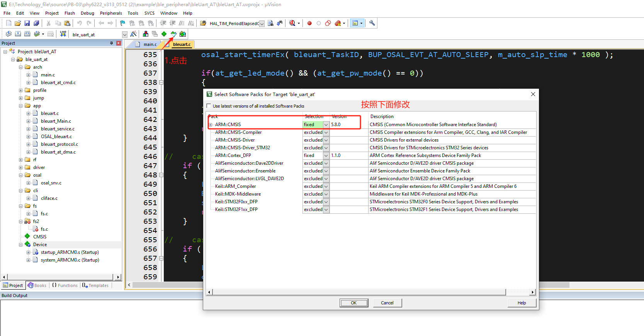This screenshot has height=336, width=644.
Task: Enable Use latest versions of all Software Packs
Action: (x=209, y=106)
